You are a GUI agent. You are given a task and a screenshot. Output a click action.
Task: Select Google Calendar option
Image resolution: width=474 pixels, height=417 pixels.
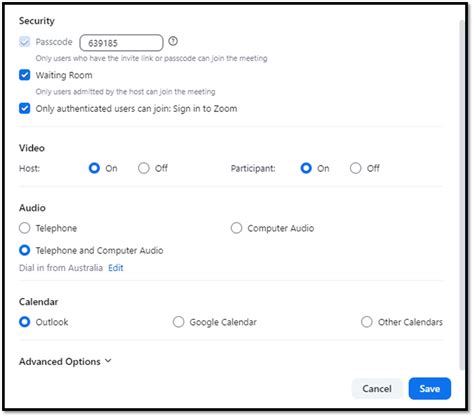pos(178,322)
